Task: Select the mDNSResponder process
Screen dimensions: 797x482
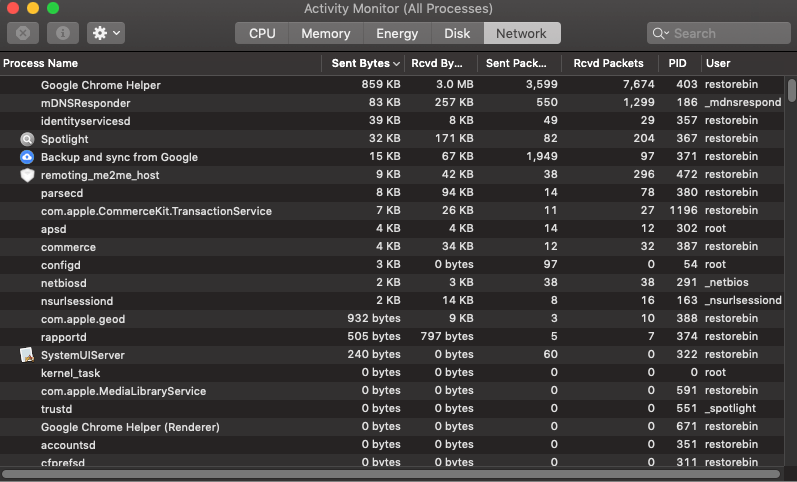Action: click(85, 103)
